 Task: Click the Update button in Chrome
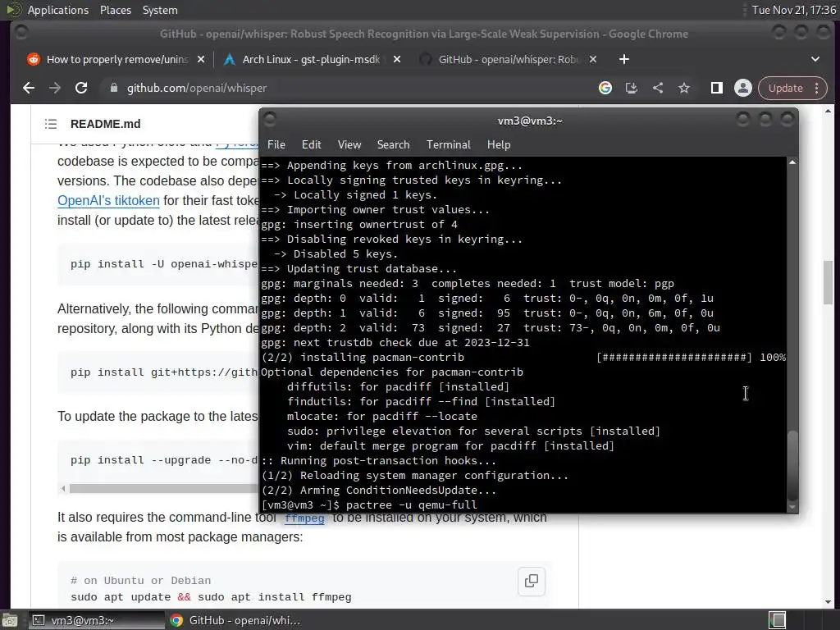coord(785,88)
